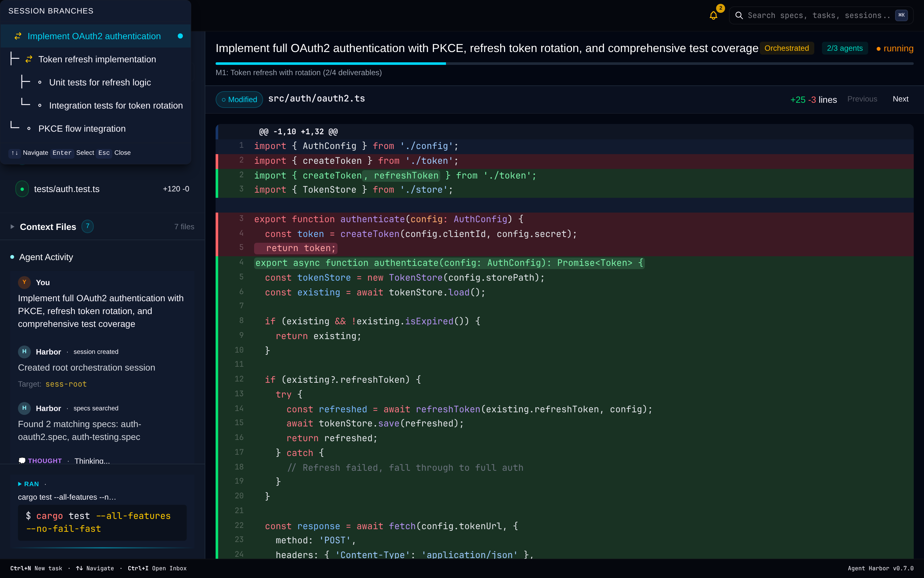
Task: Open tests/auth.test.ts file row
Action: 102,189
